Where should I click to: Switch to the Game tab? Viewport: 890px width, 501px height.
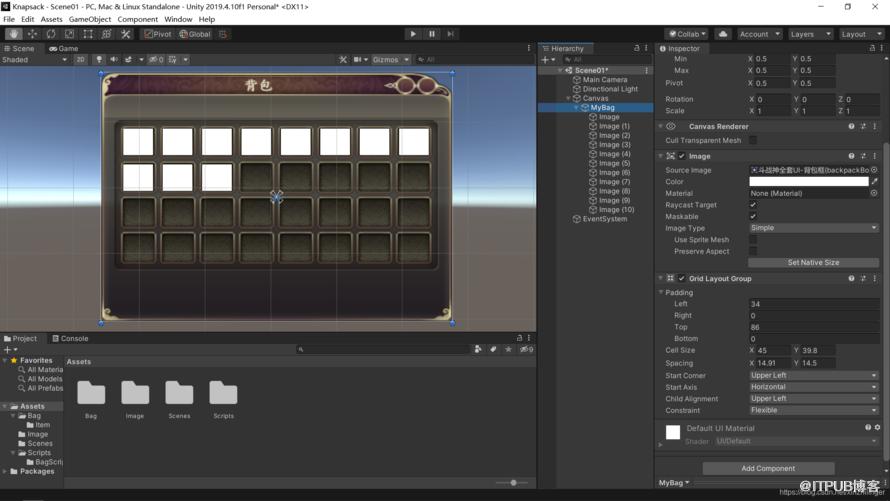point(64,49)
